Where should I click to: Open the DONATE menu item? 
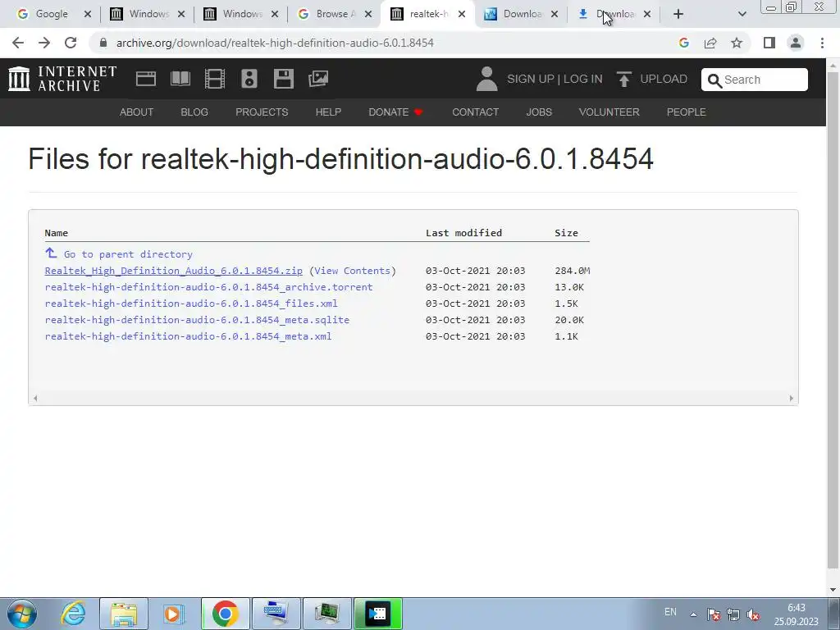(x=396, y=112)
